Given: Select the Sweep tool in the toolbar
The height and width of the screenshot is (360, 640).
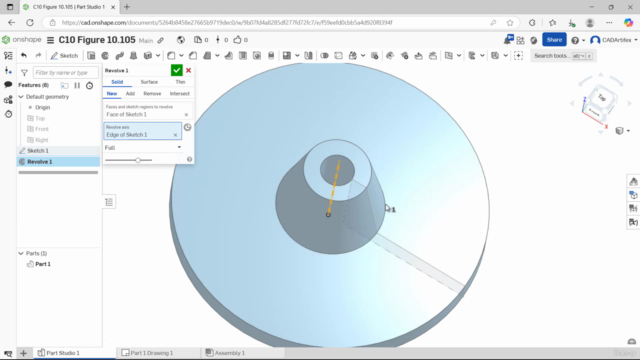Looking at the screenshot, I should pyautogui.click(x=119, y=56).
